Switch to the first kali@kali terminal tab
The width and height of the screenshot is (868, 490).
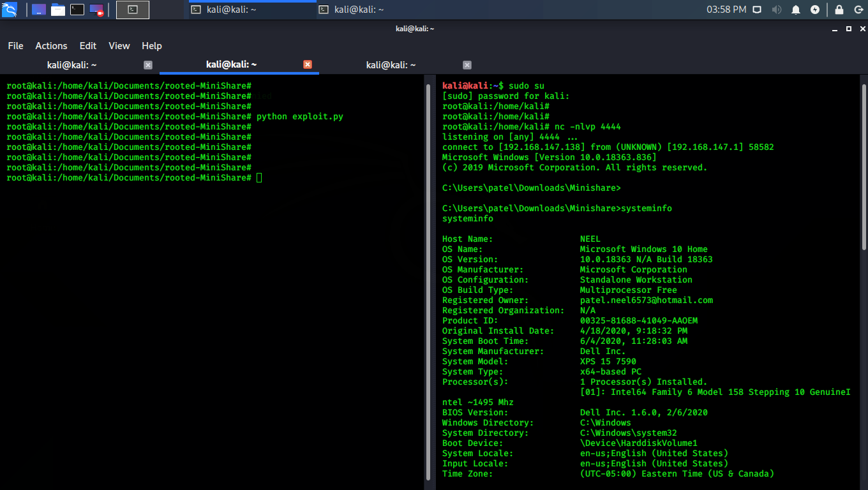(72, 65)
